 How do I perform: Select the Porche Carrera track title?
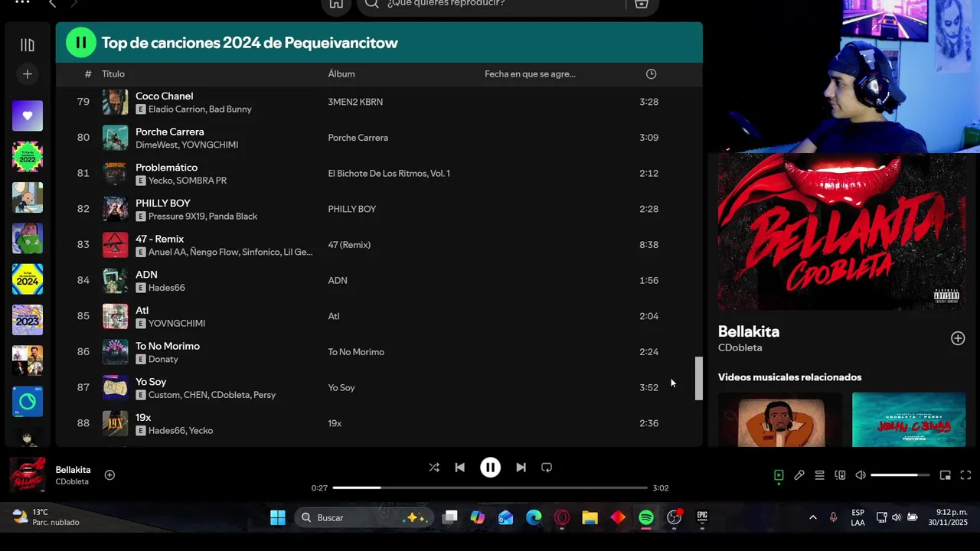point(170,132)
